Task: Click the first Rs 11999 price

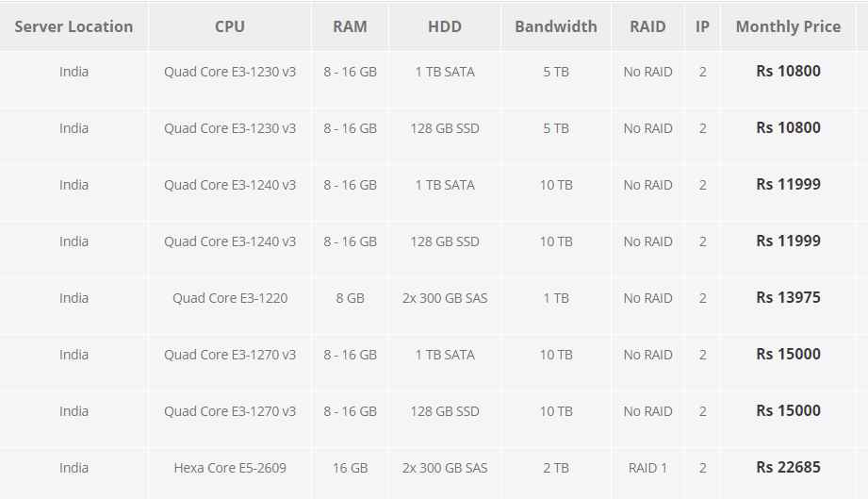Action: [x=788, y=185]
